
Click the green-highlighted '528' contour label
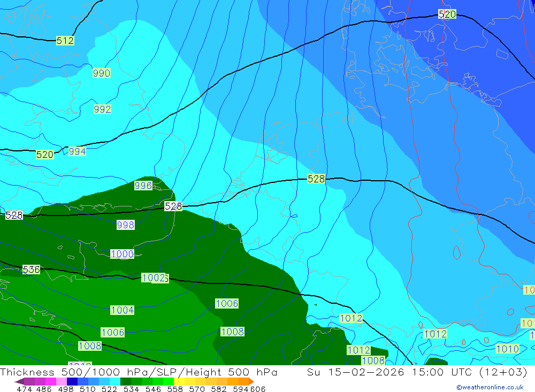point(316,179)
